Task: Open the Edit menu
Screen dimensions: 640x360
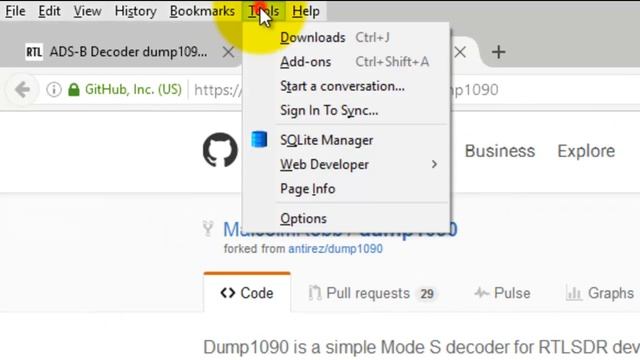Action: [49, 11]
